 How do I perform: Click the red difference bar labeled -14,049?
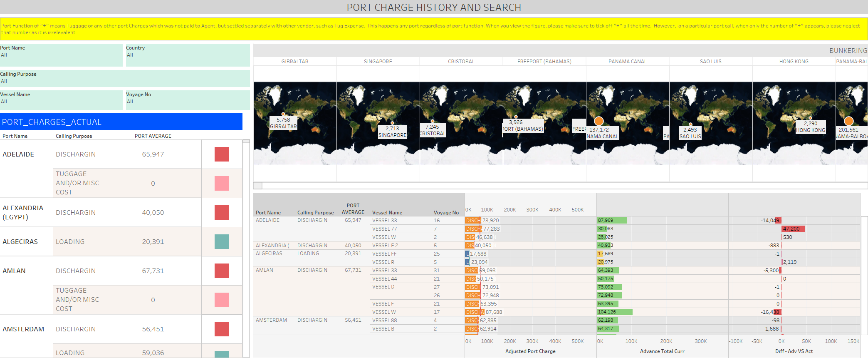[x=778, y=221]
